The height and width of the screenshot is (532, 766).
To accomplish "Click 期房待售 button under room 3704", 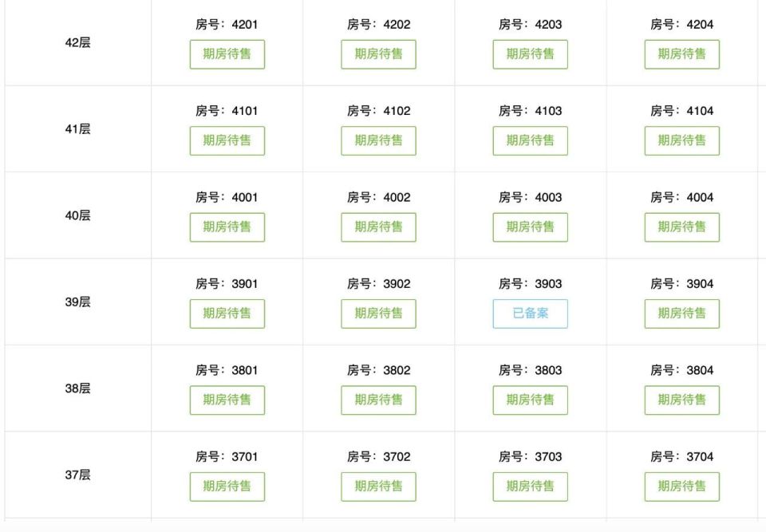I will click(x=682, y=487).
